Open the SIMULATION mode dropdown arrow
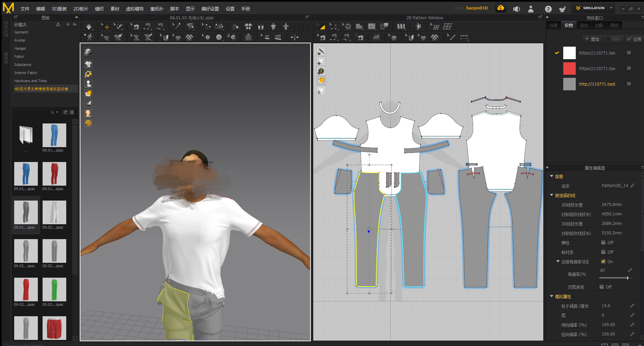Viewport: 644px width, 346px height. pos(611,8)
